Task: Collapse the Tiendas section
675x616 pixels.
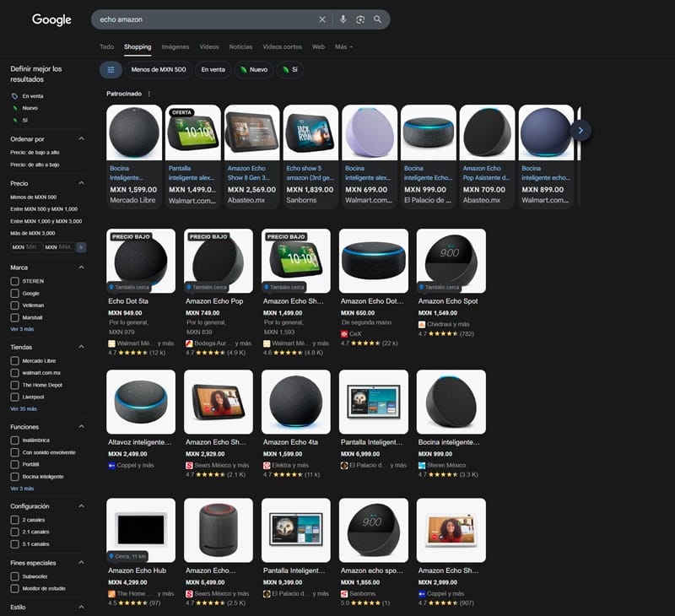Action: (x=81, y=347)
